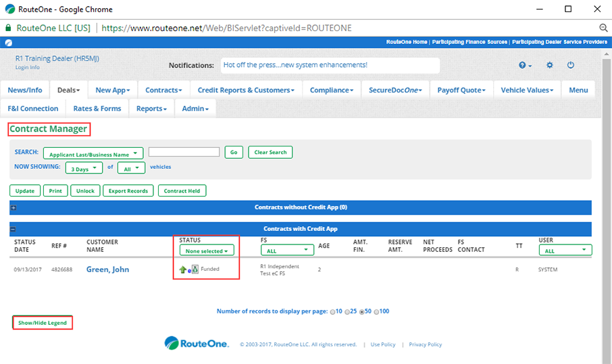Open the Admin menu

pos(195,109)
